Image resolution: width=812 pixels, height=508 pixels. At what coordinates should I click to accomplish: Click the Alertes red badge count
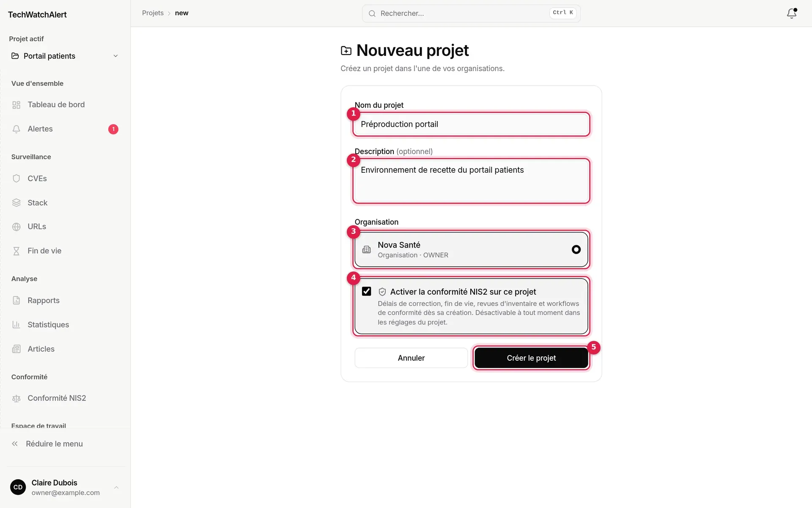pos(113,129)
